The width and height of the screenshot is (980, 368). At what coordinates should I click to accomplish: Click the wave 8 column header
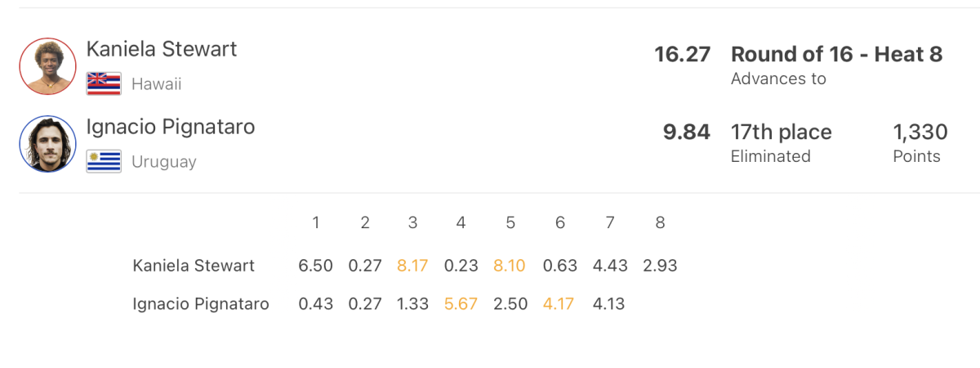(660, 222)
